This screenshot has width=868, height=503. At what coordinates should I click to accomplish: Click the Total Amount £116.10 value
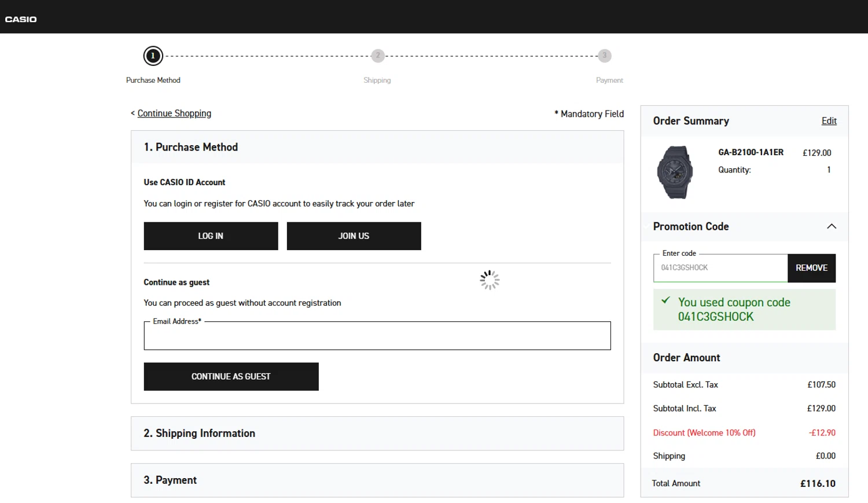[818, 484]
